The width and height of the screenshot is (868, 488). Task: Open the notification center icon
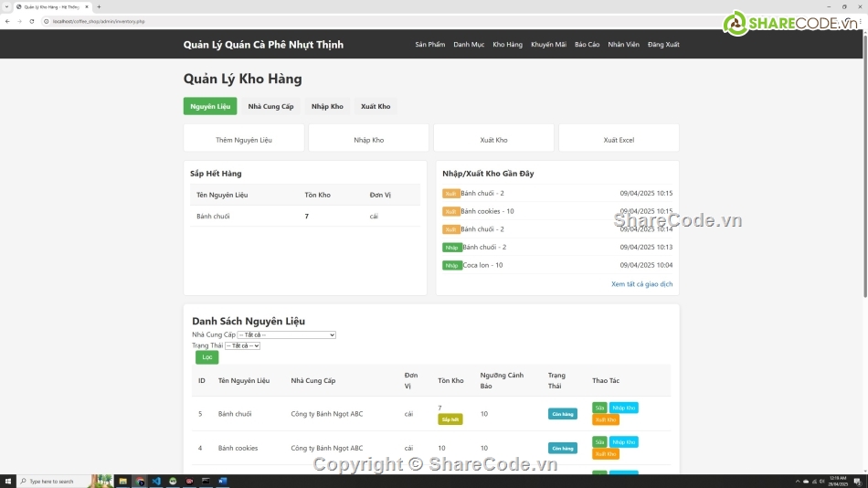(857, 482)
